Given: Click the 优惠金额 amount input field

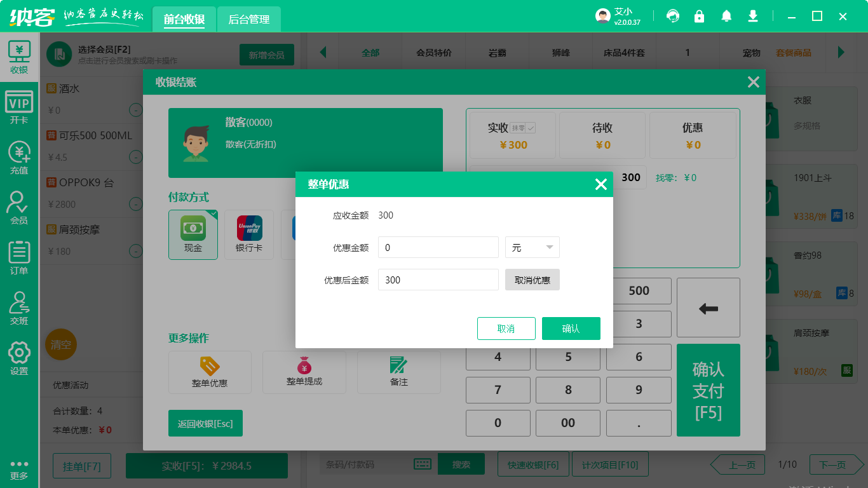Looking at the screenshot, I should pyautogui.click(x=438, y=248).
